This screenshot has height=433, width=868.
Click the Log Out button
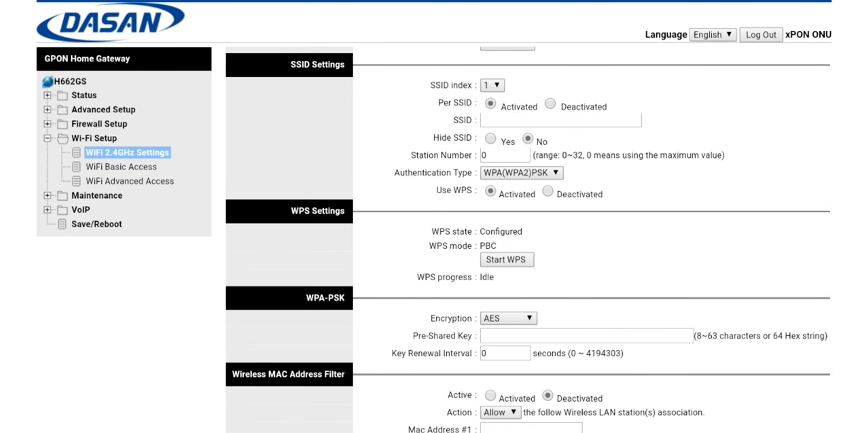pyautogui.click(x=760, y=35)
